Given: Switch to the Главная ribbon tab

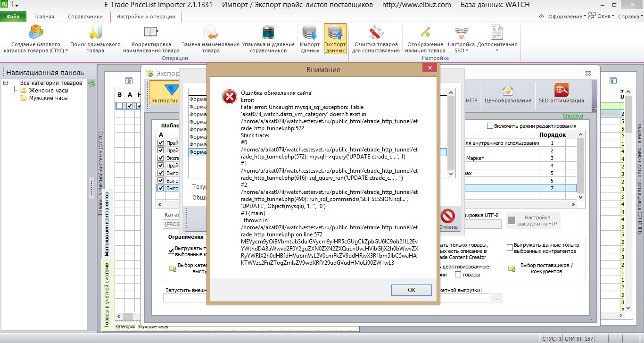Looking at the screenshot, I should pos(44,17).
